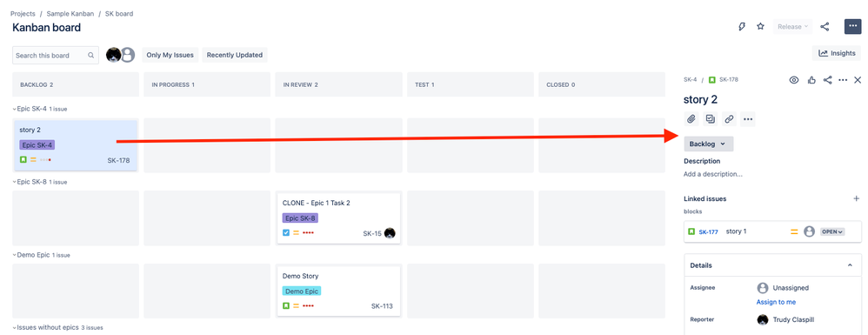
Task: Open linked issue SK-177
Action: coord(709,232)
